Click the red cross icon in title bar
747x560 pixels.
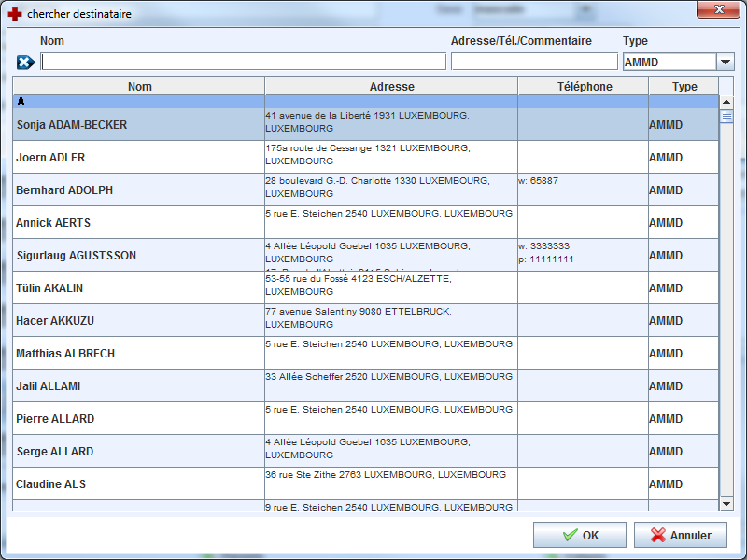click(x=14, y=14)
